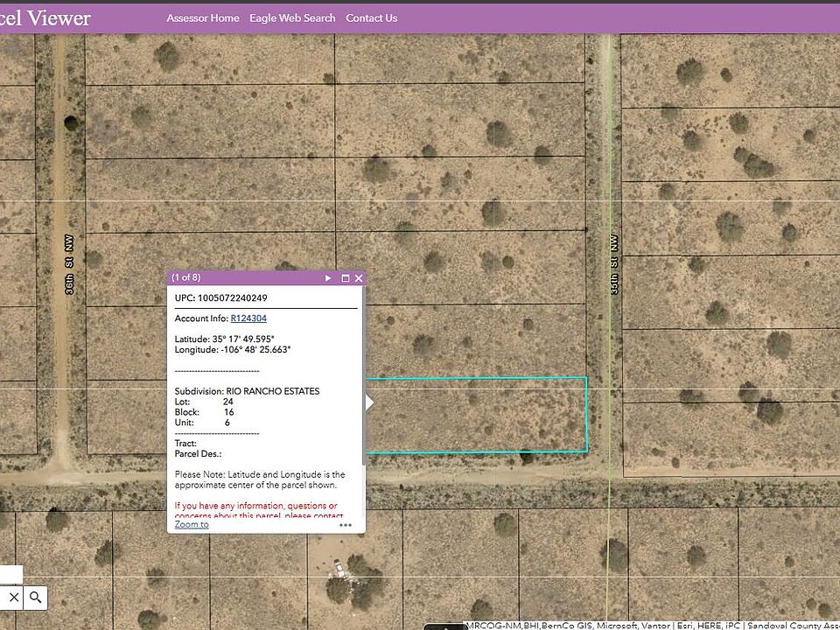The image size is (840, 630).
Task: Click the Zoom to link
Action: 192,524
